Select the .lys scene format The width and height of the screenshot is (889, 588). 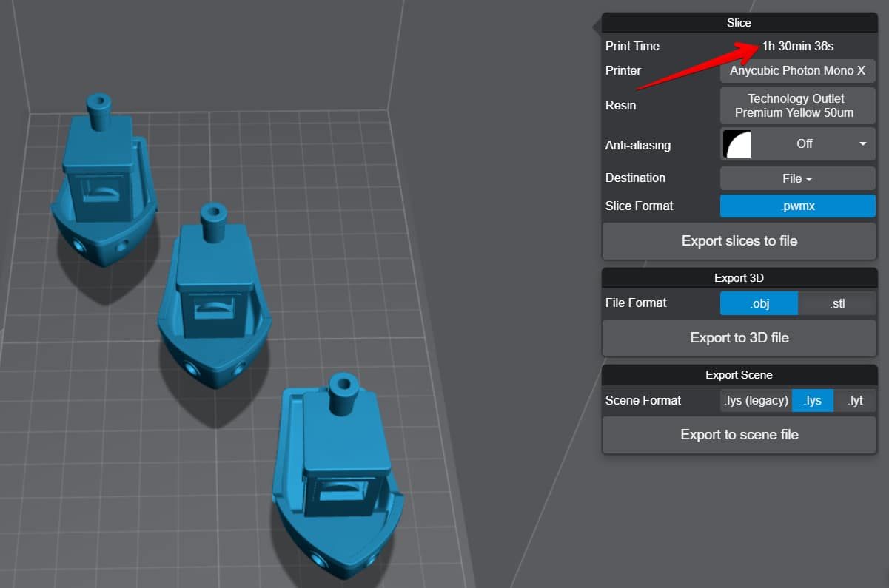tap(813, 401)
